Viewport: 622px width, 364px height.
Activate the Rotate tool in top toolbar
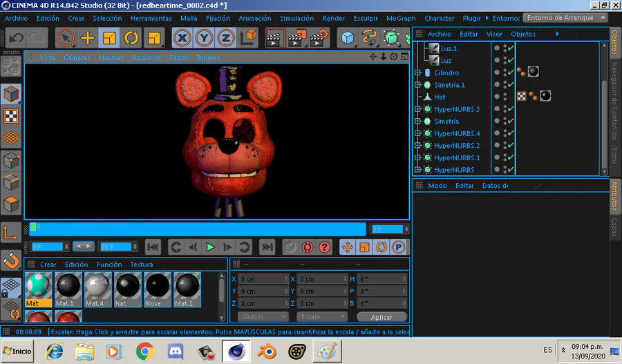(131, 38)
